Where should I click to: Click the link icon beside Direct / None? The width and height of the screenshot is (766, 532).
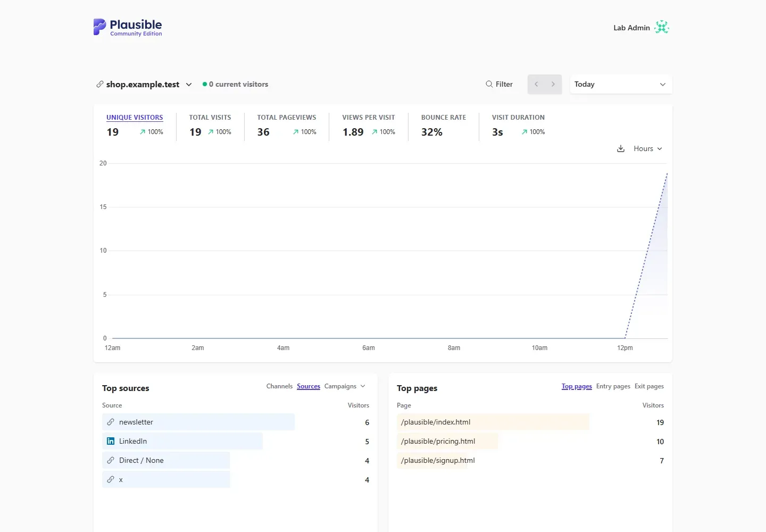coord(111,460)
